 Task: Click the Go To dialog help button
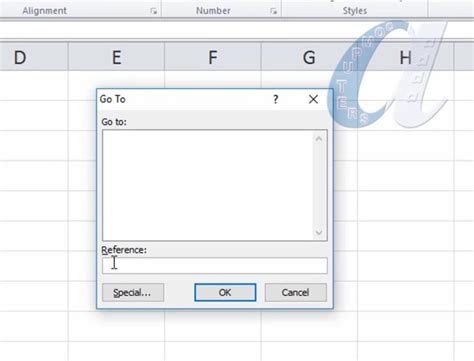pyautogui.click(x=276, y=99)
